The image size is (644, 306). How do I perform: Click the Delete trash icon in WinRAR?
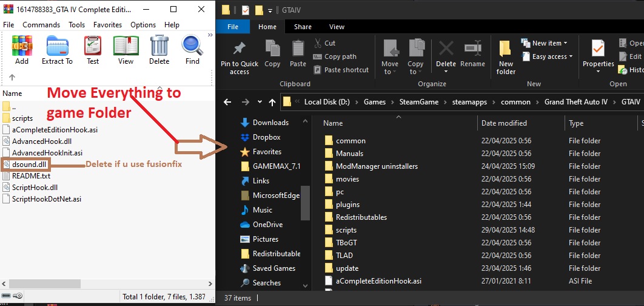click(x=159, y=50)
